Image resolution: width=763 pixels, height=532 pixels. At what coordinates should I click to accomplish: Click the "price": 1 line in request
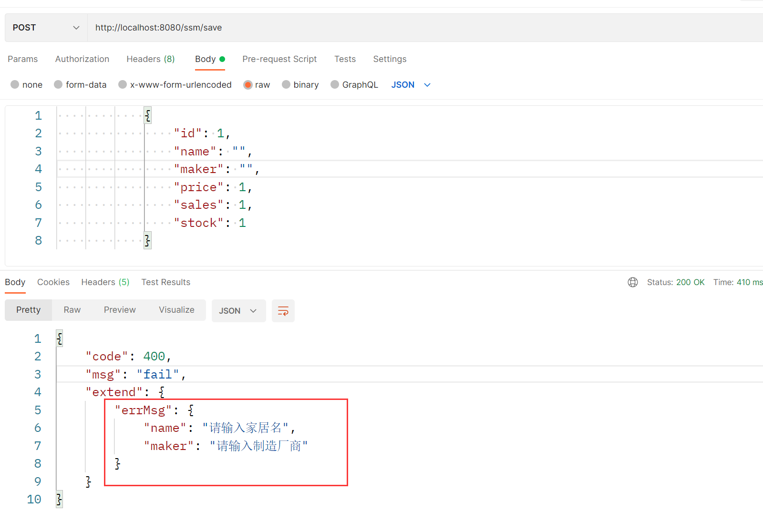[x=213, y=187]
